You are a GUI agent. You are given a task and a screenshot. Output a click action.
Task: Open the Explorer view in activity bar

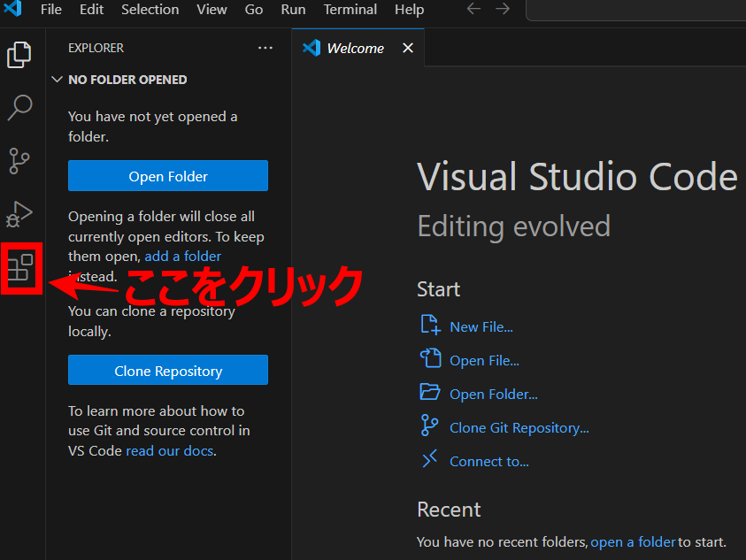pyautogui.click(x=19, y=55)
